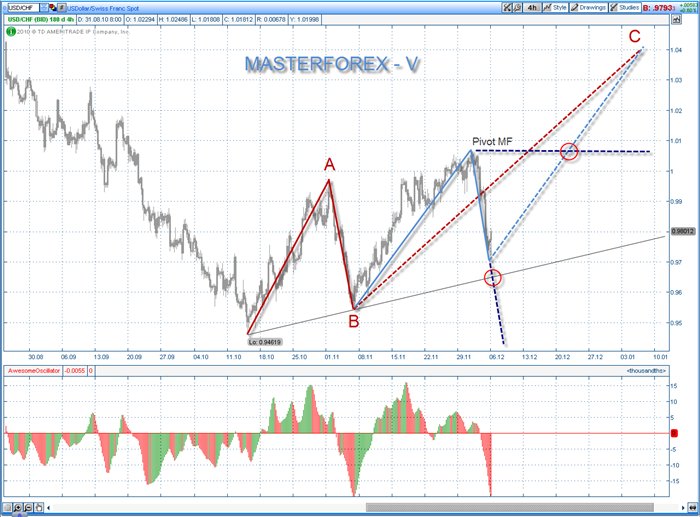700x517 pixels.
Task: Click the B: .9793 bid quote
Action: point(658,8)
